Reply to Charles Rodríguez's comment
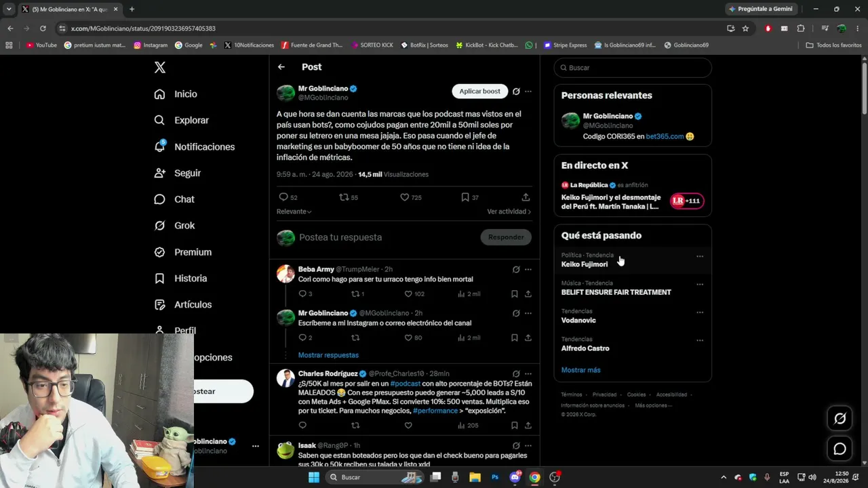 pos(302,426)
